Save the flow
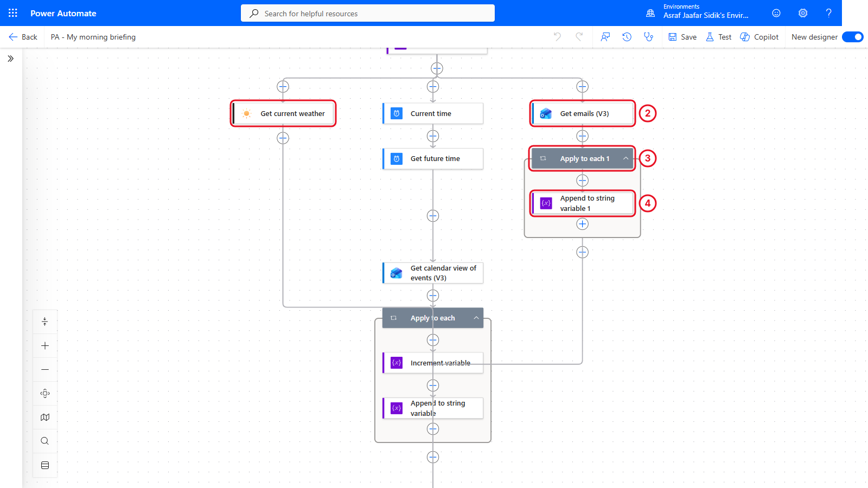The width and height of the screenshot is (868, 488). pyautogui.click(x=682, y=37)
